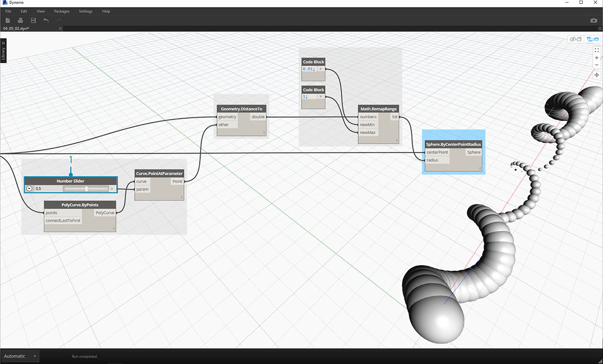Viewport: 603px width, 364px height.
Task: Open the Packages menu
Action: (62, 11)
